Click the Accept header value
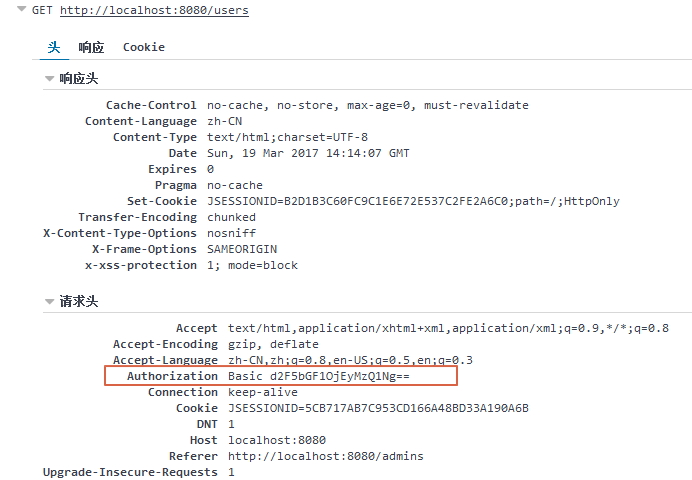The width and height of the screenshot is (692, 480). click(448, 328)
